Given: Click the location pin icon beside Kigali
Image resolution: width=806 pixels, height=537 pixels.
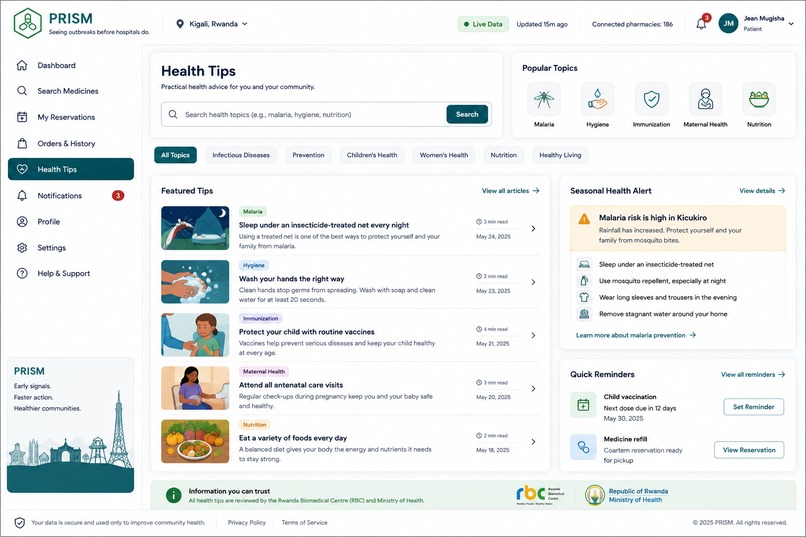Looking at the screenshot, I should [180, 24].
